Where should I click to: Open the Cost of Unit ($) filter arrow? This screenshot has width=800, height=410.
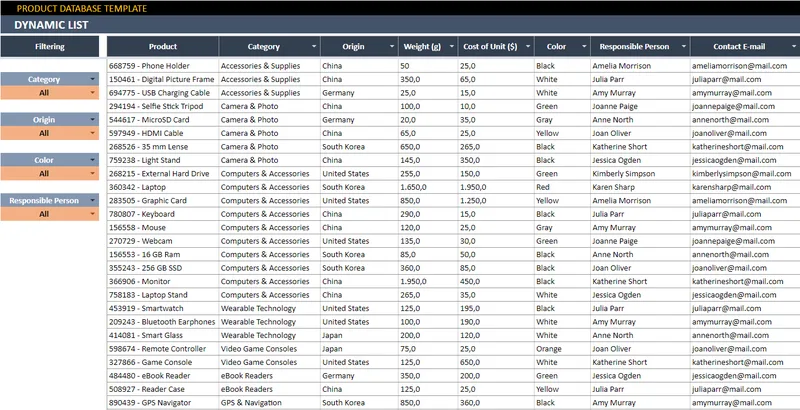click(x=528, y=46)
